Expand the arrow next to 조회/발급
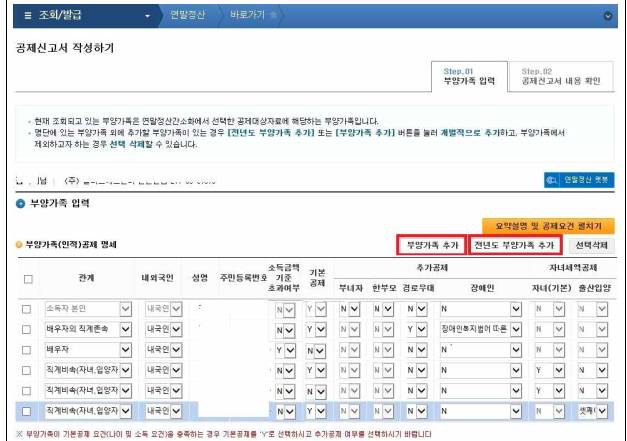The width and height of the screenshot is (627, 441). pyautogui.click(x=147, y=16)
